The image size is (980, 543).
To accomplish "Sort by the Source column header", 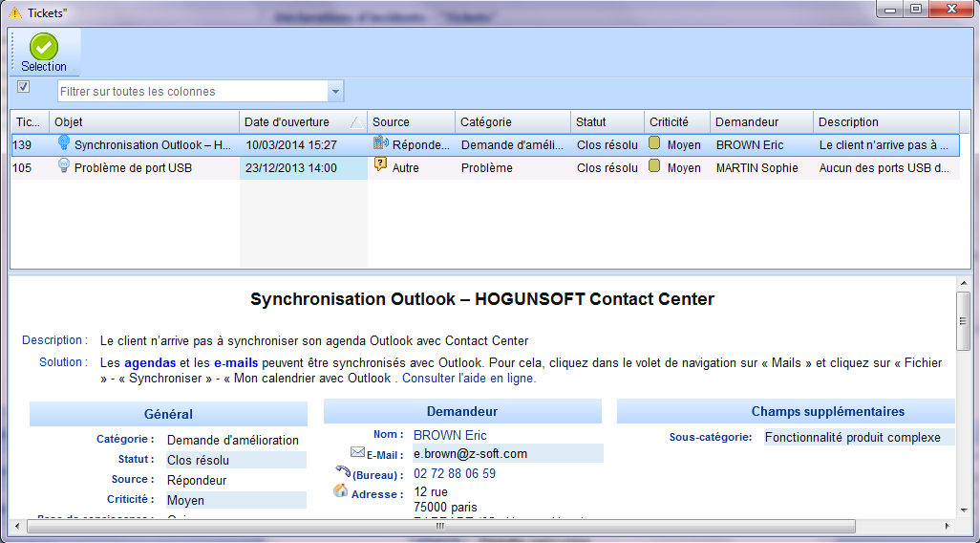I will (x=412, y=122).
